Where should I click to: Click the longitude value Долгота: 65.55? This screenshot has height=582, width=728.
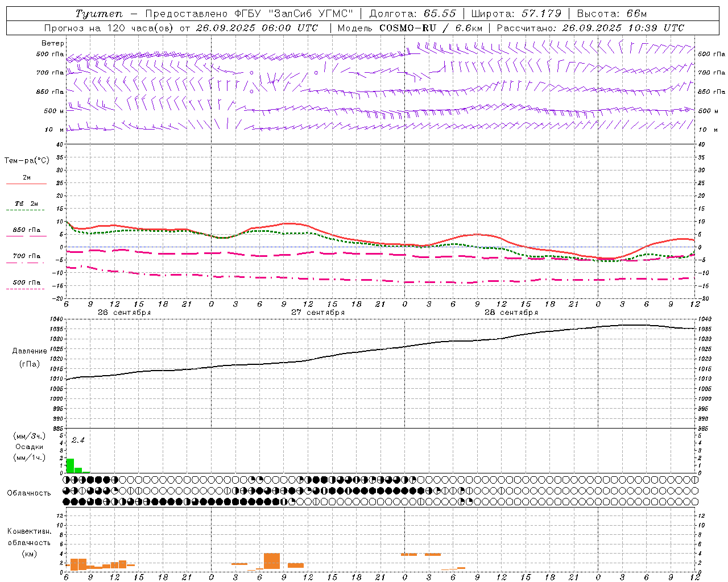(413, 14)
